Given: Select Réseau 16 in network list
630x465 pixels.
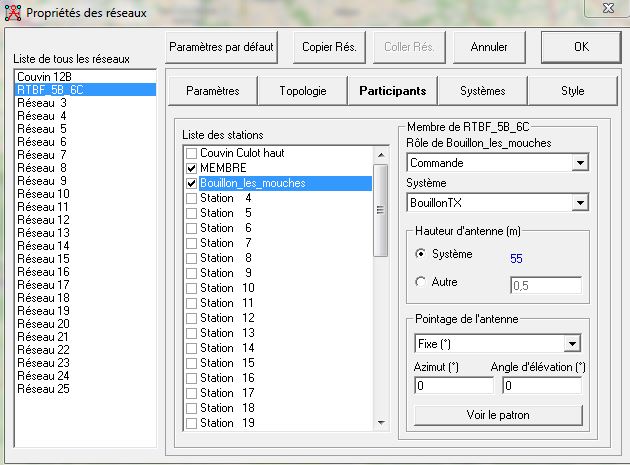Looking at the screenshot, I should 86,272.
